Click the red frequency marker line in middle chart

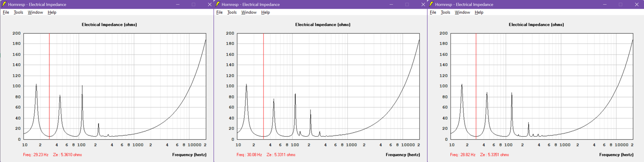point(263,86)
